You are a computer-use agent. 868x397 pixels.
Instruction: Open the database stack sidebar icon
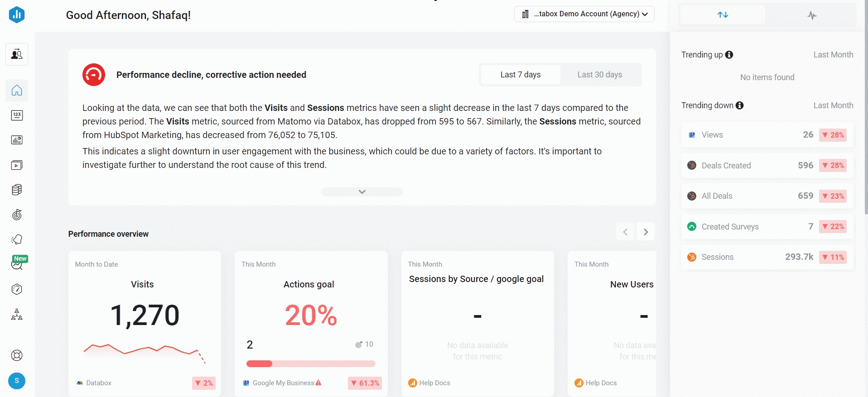point(17,190)
